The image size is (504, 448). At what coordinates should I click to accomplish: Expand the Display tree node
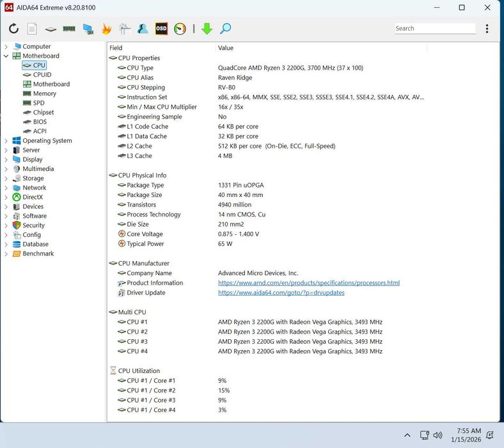[6, 159]
